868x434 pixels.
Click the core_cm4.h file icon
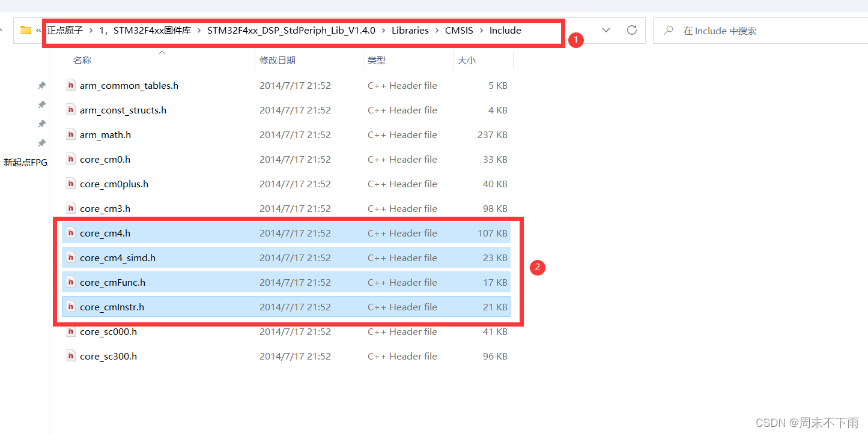(71, 233)
